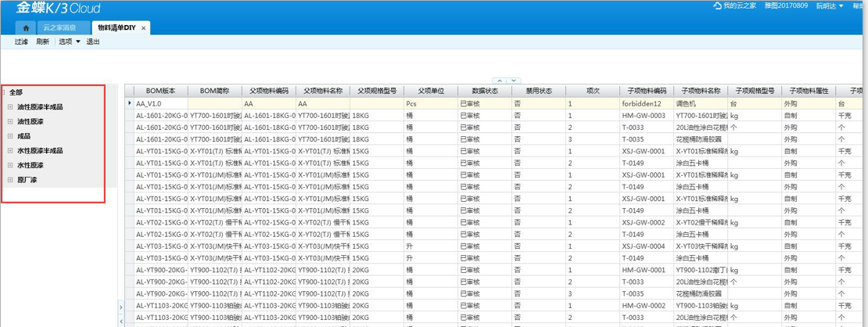This screenshot has width=868, height=327.
Task: Expand the 原厂漆 tree node
Action: click(10, 180)
